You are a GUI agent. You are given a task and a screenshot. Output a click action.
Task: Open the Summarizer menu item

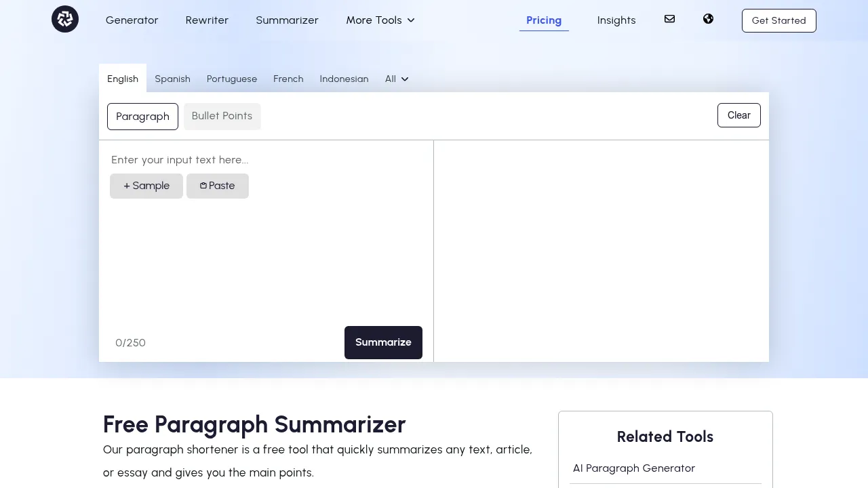(286, 20)
